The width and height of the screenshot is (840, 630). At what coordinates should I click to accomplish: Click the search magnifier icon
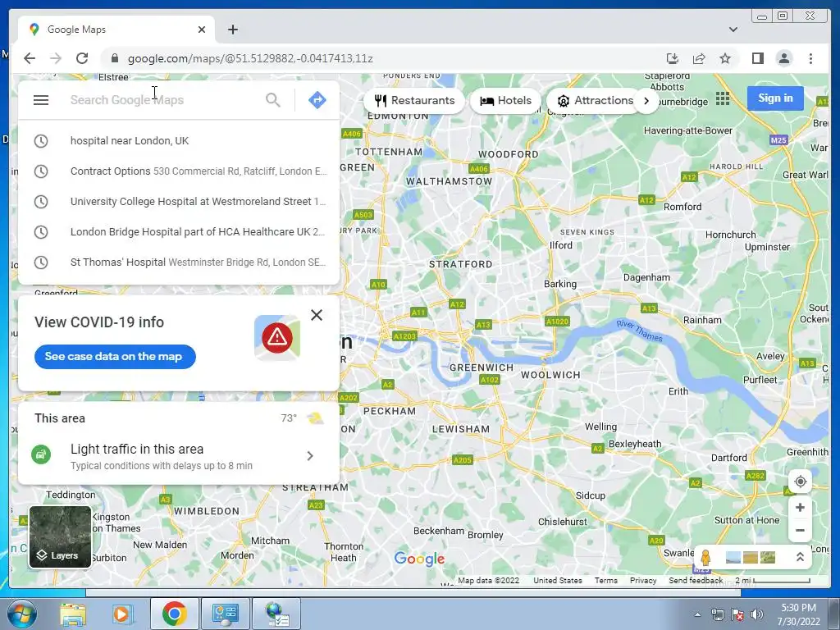click(x=273, y=100)
